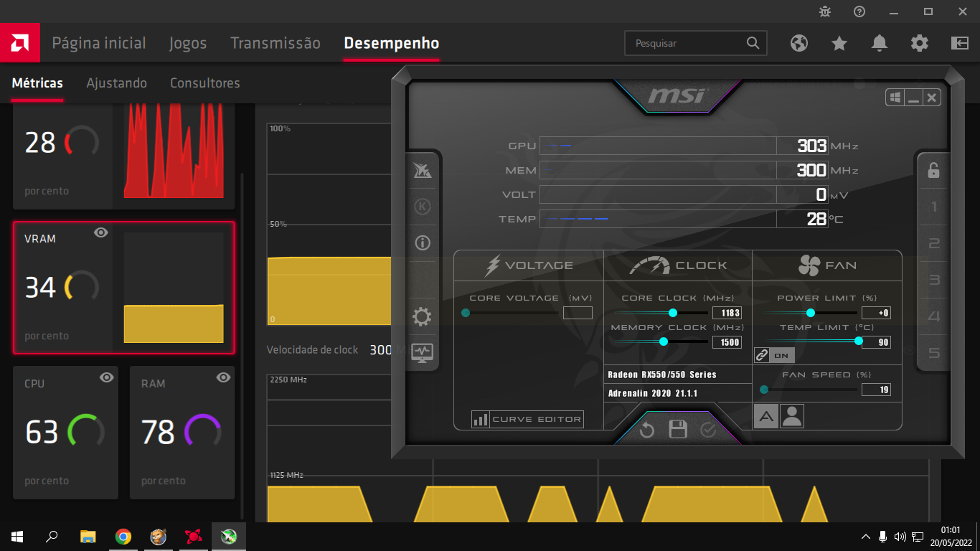Open AMD Software settings gear
980x551 pixels.
[x=920, y=43]
